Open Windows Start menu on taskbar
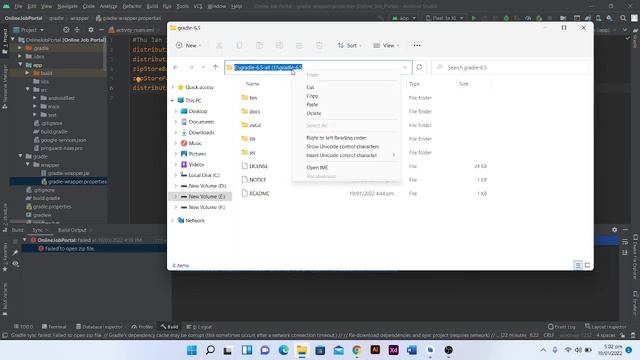 [191, 350]
